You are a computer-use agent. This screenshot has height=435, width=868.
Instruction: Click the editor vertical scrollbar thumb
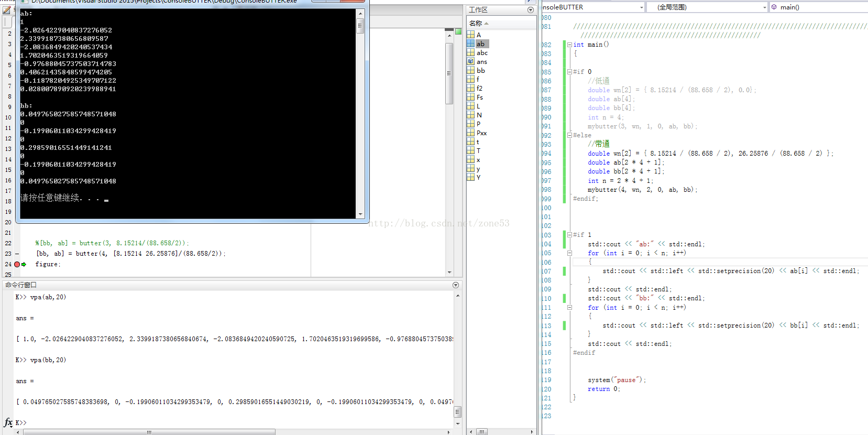[449, 73]
